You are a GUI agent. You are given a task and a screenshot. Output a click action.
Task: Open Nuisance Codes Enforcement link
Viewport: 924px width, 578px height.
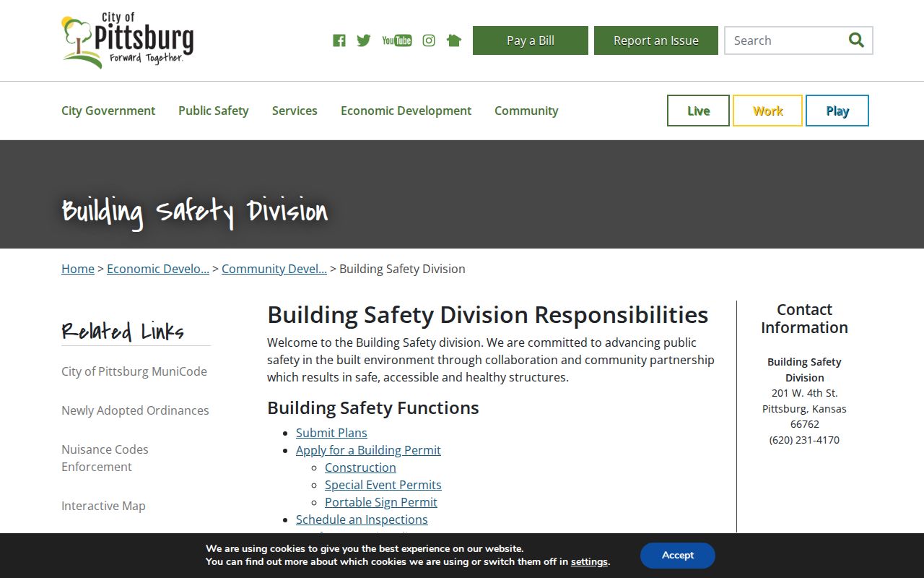click(105, 458)
